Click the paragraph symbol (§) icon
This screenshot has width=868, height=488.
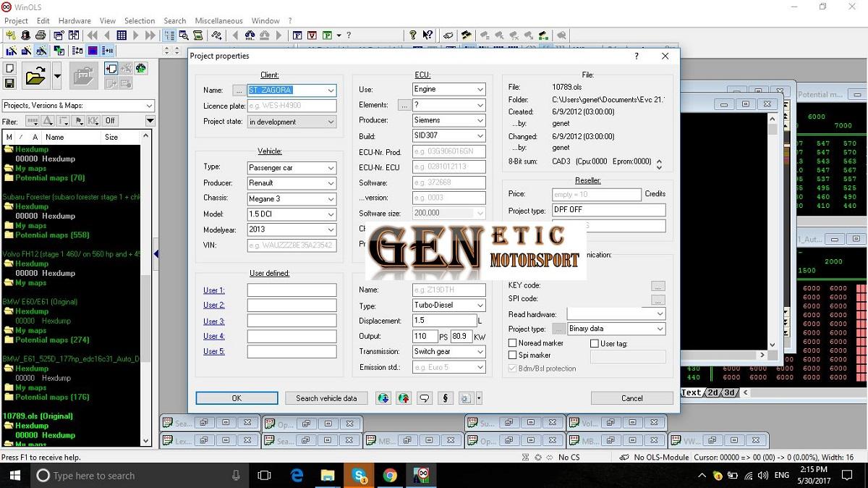[x=446, y=398]
